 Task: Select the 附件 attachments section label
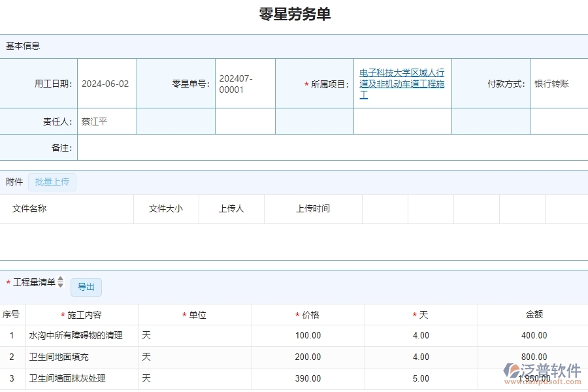(14, 182)
